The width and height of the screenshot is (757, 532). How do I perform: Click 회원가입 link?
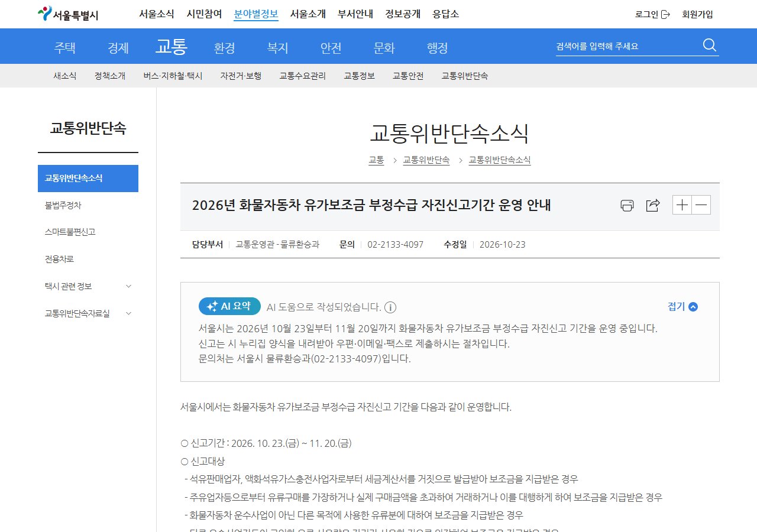point(698,14)
